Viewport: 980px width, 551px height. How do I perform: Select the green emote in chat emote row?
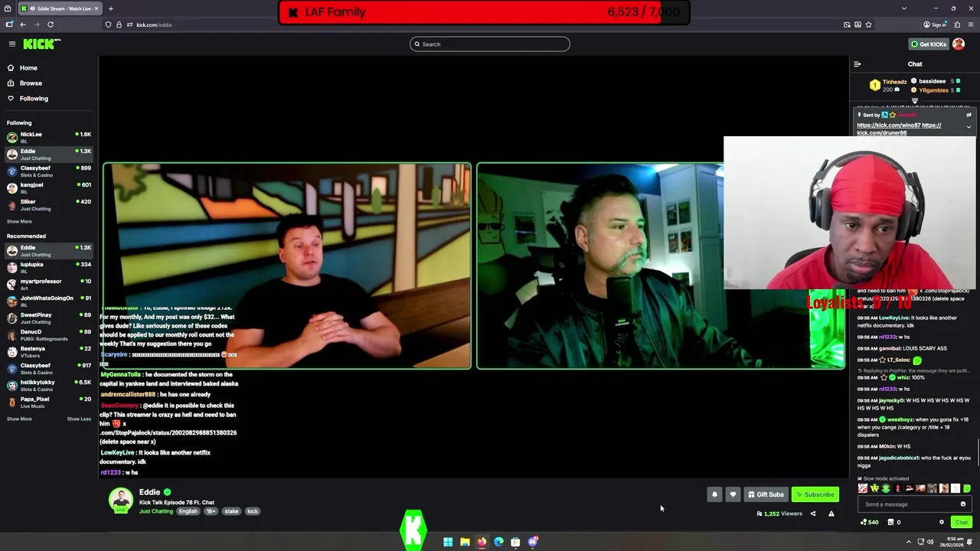point(966,488)
